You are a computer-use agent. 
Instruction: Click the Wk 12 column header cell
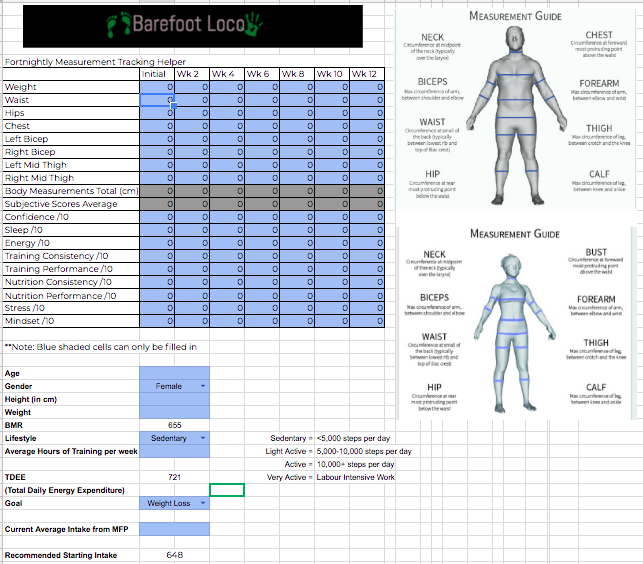pos(365,74)
